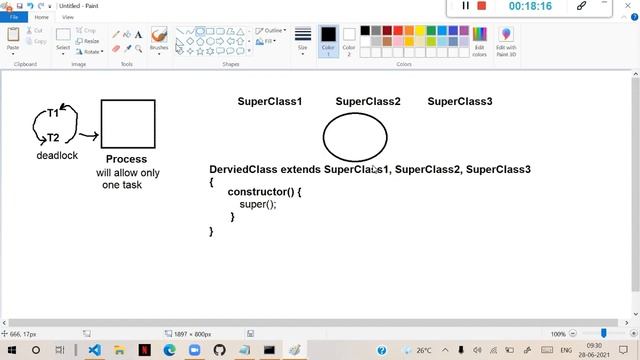This screenshot has width=640, height=360.
Task: Select the Fill with color bucket tool
Action: pos(127,35)
